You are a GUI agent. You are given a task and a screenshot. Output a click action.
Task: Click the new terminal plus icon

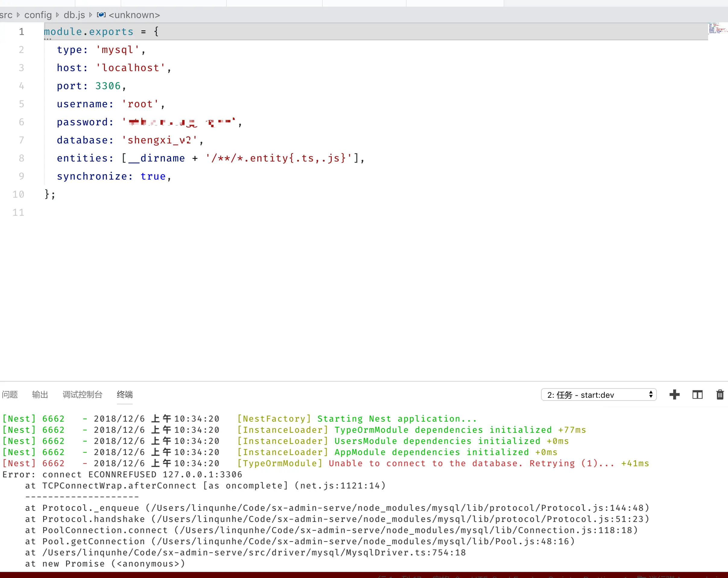(x=674, y=394)
